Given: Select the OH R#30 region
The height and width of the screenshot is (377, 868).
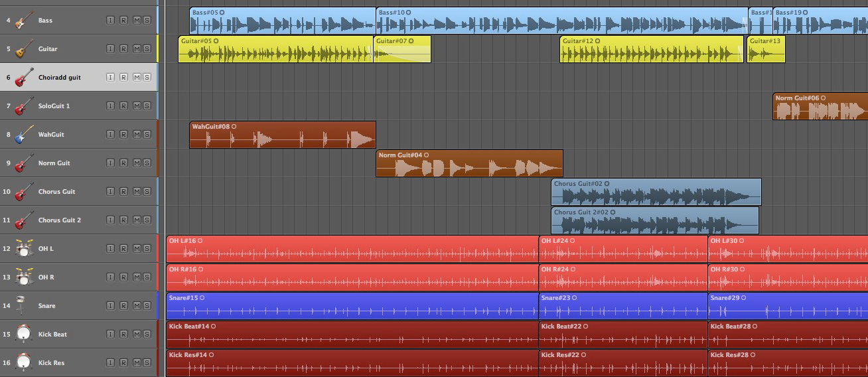Looking at the screenshot, I should (x=788, y=277).
